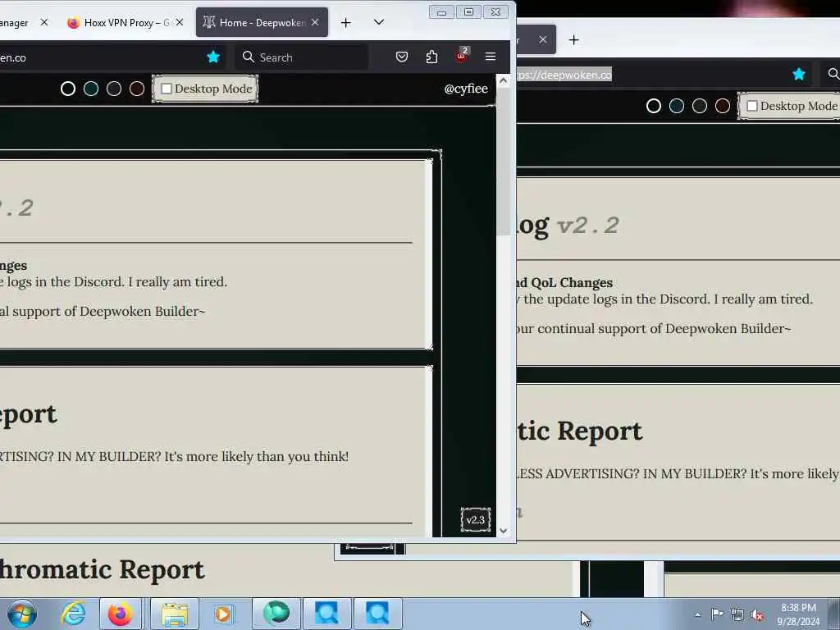The height and width of the screenshot is (630, 840).
Task: Toggle the bookmark star in right window
Action: pos(799,74)
